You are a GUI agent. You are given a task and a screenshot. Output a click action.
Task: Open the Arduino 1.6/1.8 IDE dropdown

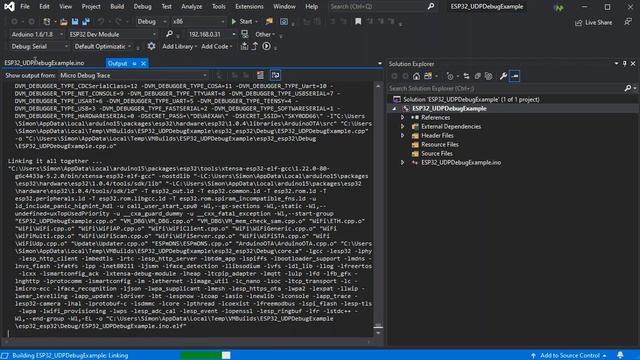click(x=37, y=34)
